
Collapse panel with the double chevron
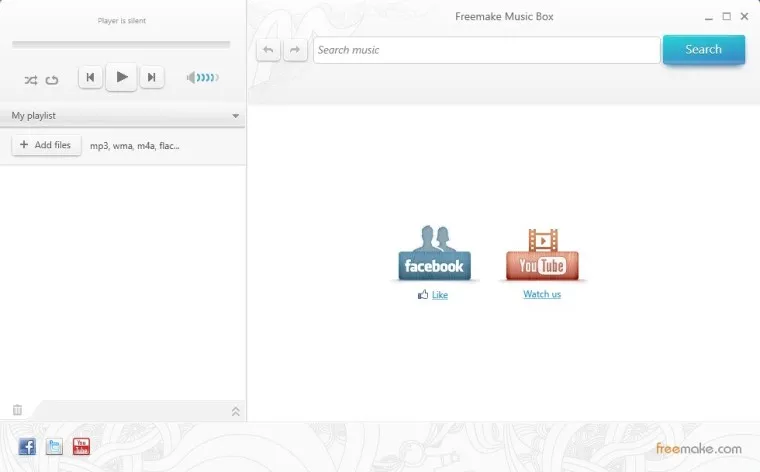point(236,411)
